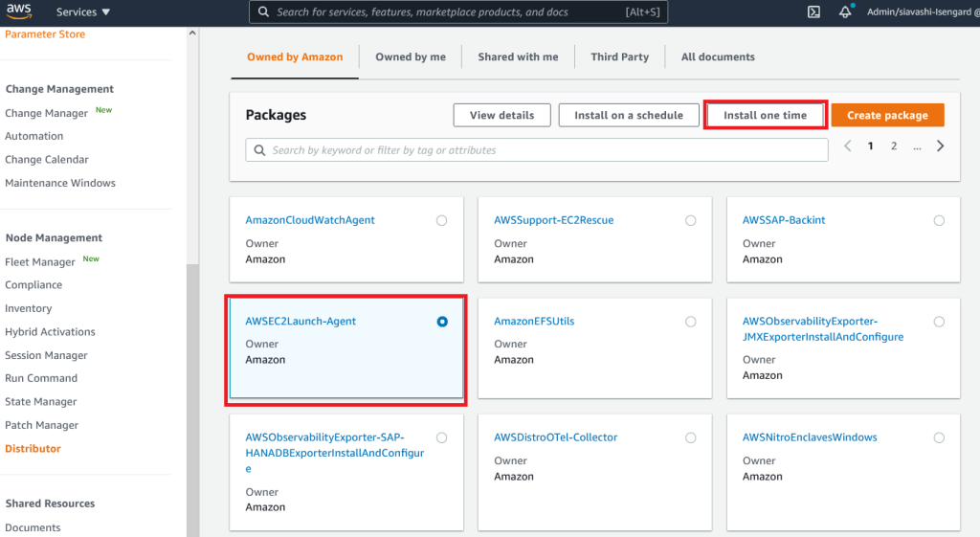Viewport: 980px width, 537px height.
Task: Click Install one time button
Action: coord(765,115)
